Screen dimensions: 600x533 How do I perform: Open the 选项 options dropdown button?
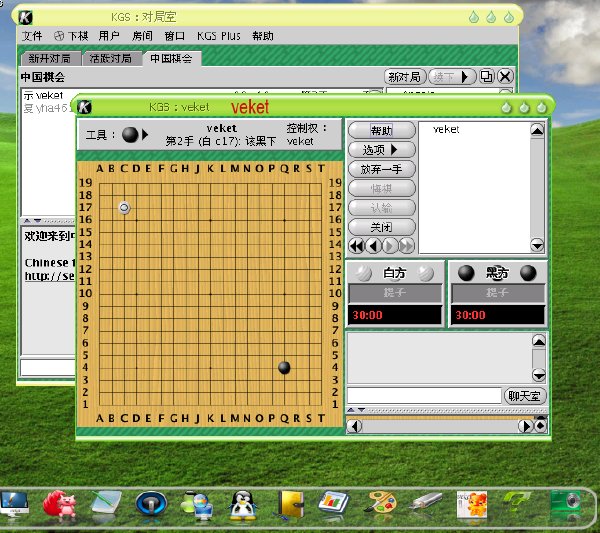(x=382, y=150)
